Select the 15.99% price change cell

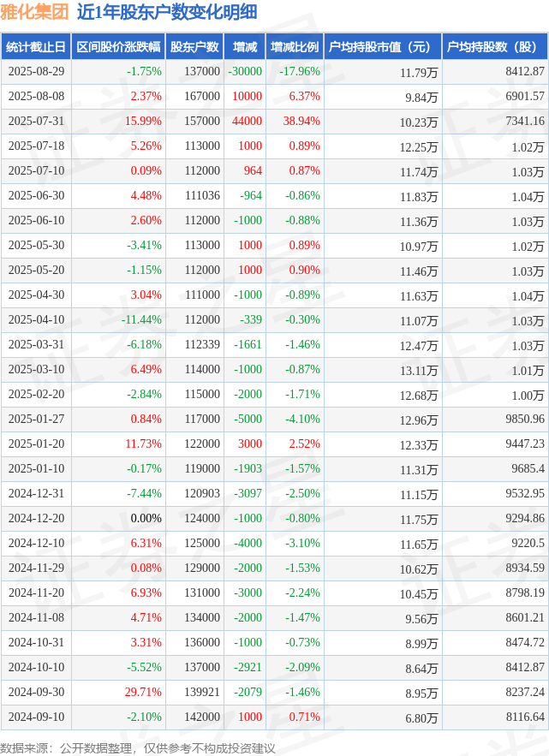point(118,122)
